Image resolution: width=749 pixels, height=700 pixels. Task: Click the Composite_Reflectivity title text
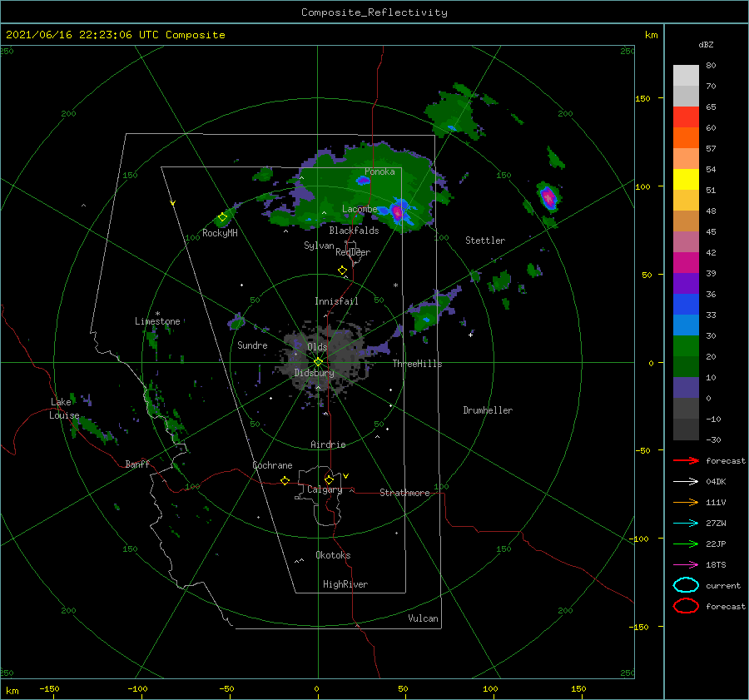374,12
